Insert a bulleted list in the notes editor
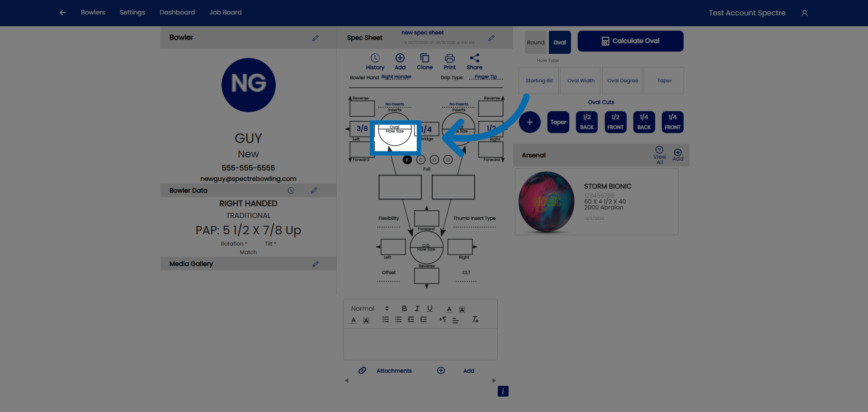This screenshot has width=868, height=412. pyautogui.click(x=398, y=320)
